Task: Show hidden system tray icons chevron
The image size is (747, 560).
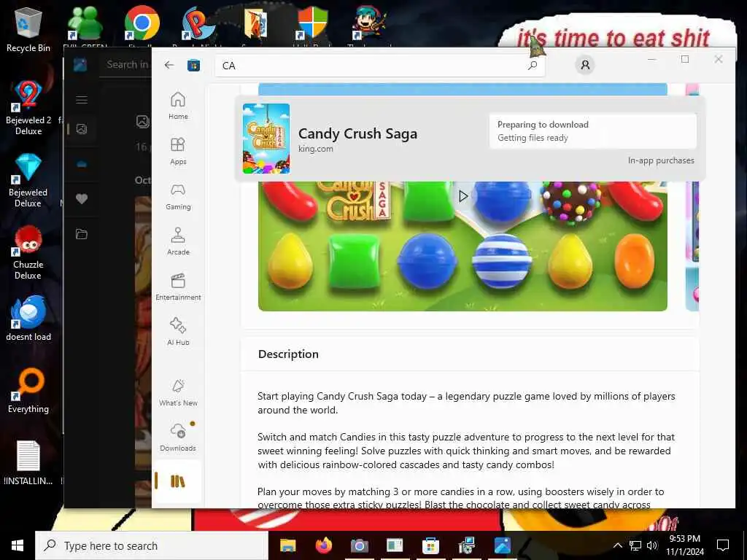Action: [x=617, y=545]
